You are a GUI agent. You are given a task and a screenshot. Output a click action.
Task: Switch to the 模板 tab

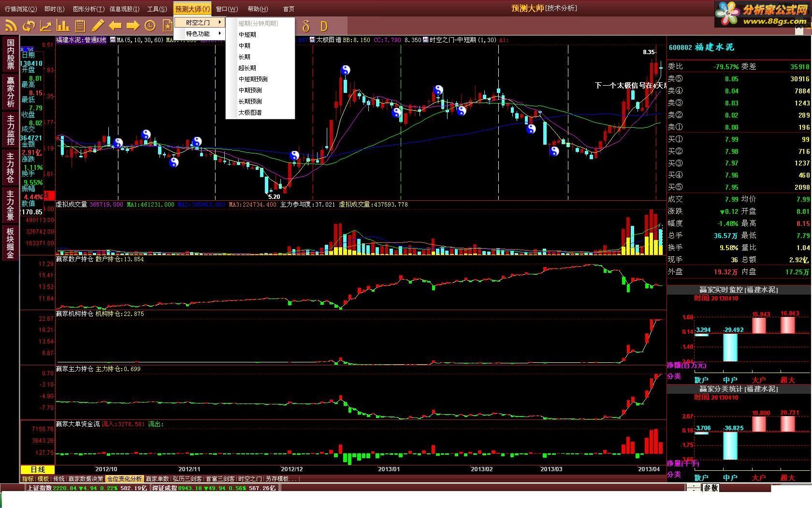coord(43,478)
